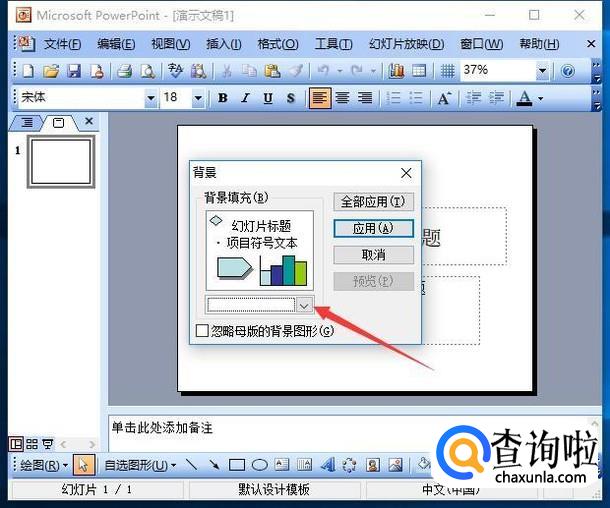Screen dimensions: 610x508
Task: Toggle bulleted list
Action: coord(416,98)
